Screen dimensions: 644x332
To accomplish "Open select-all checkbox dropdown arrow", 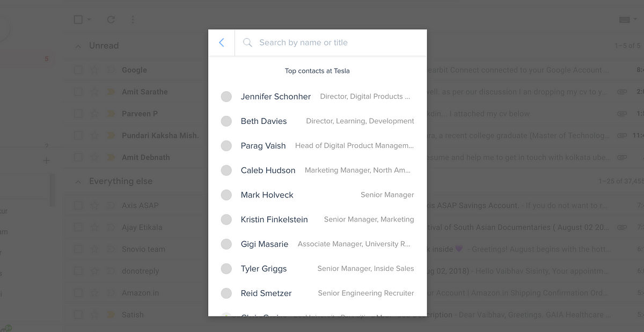I will 89,20.
